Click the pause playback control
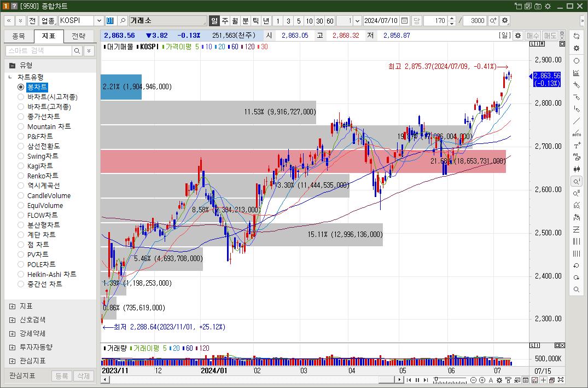This screenshot has width=588, height=388. tap(417, 380)
